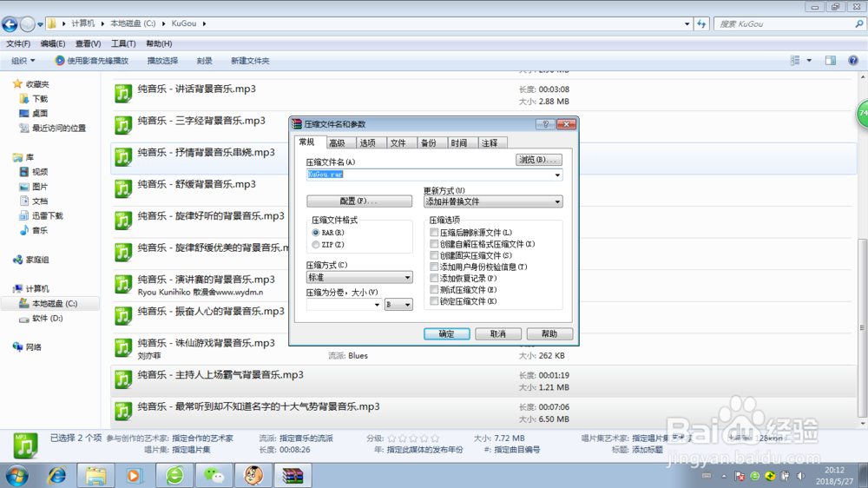Click the change view icon in Explorer toolbar

[x=795, y=61]
